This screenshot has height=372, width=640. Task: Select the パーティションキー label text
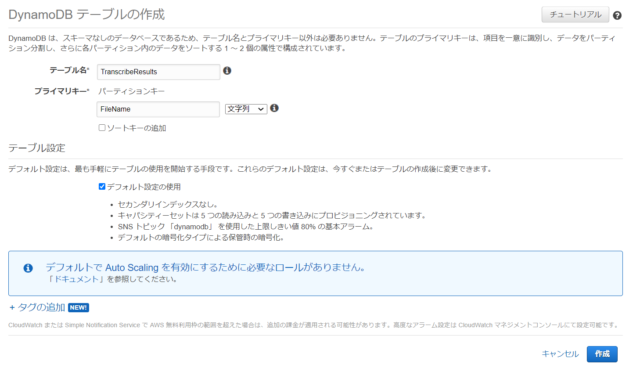[131, 91]
